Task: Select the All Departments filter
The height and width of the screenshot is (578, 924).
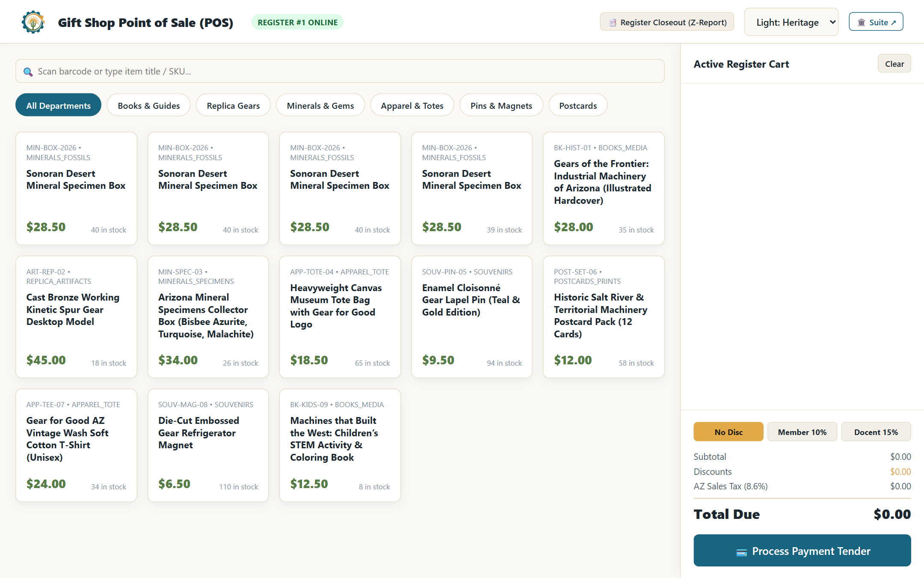Action: point(59,105)
